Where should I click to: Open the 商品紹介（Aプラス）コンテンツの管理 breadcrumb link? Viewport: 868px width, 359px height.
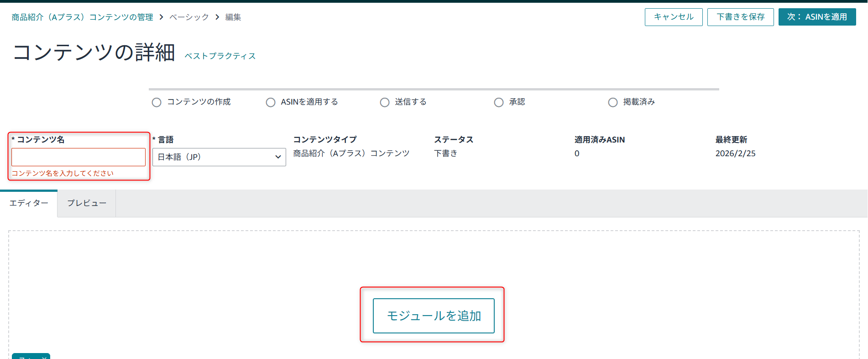[x=82, y=17]
